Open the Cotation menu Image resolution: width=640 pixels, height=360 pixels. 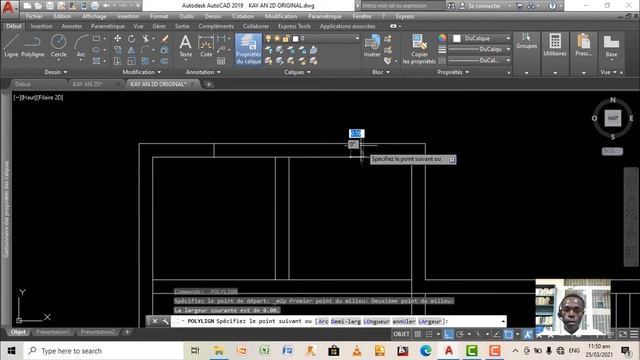tap(243, 16)
